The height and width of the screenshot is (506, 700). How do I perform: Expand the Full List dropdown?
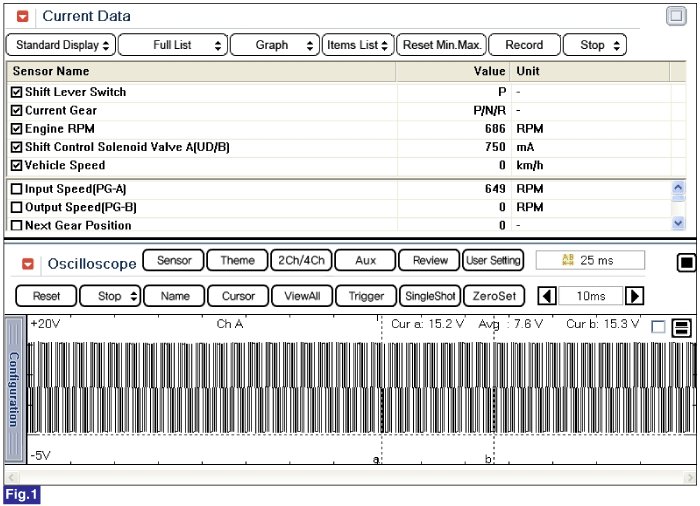[x=173, y=45]
